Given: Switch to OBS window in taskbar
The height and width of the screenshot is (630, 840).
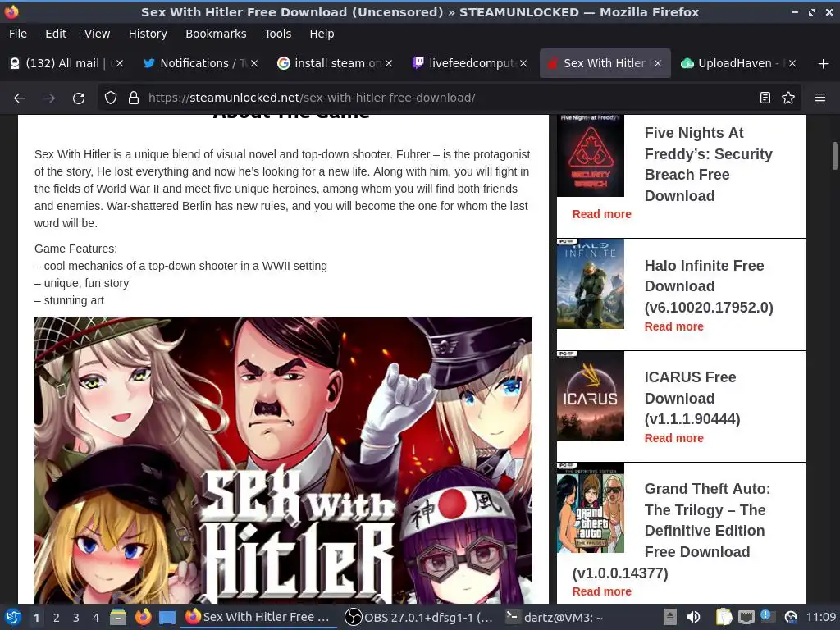Looking at the screenshot, I should click(x=419, y=617).
